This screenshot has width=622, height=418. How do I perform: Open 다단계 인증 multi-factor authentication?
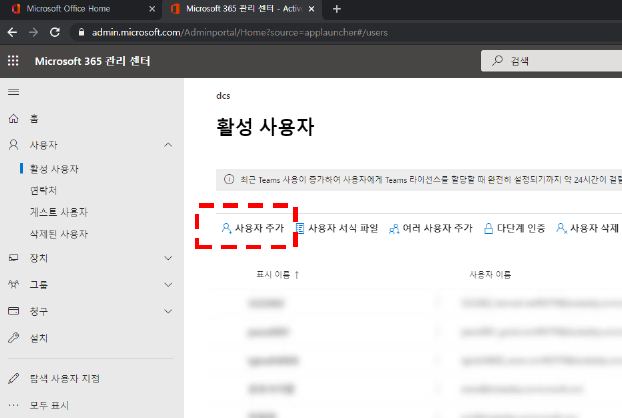514,228
